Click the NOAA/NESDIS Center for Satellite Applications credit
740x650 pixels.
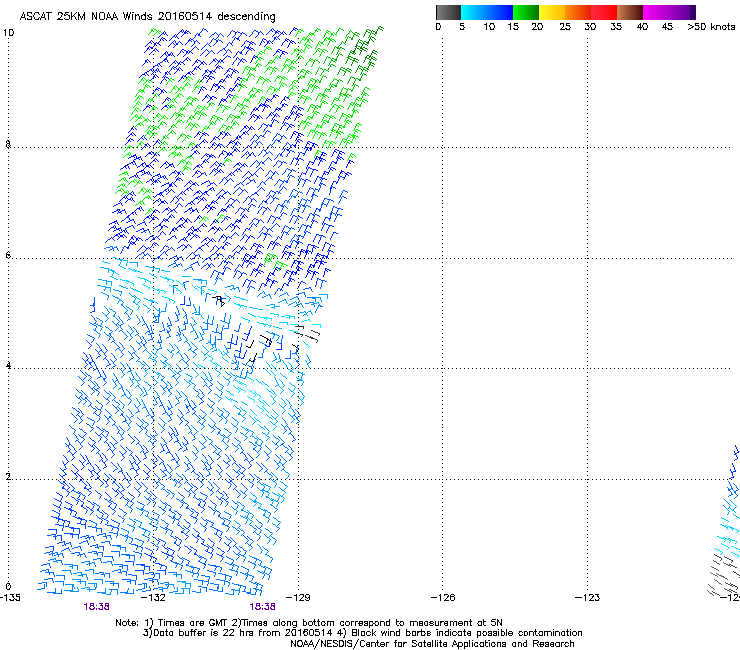432,644
